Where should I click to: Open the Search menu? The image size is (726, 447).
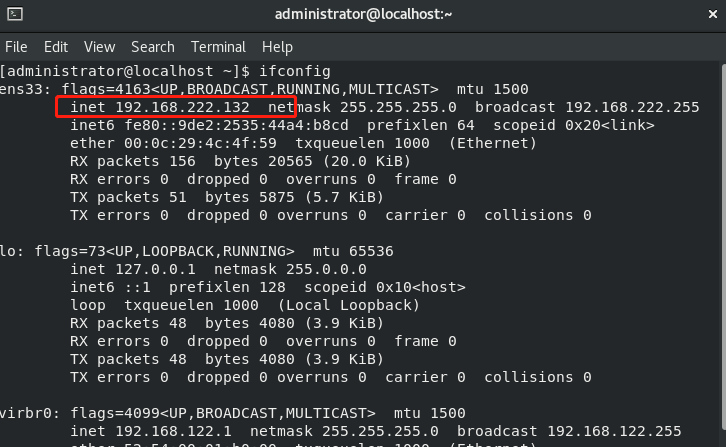(153, 47)
